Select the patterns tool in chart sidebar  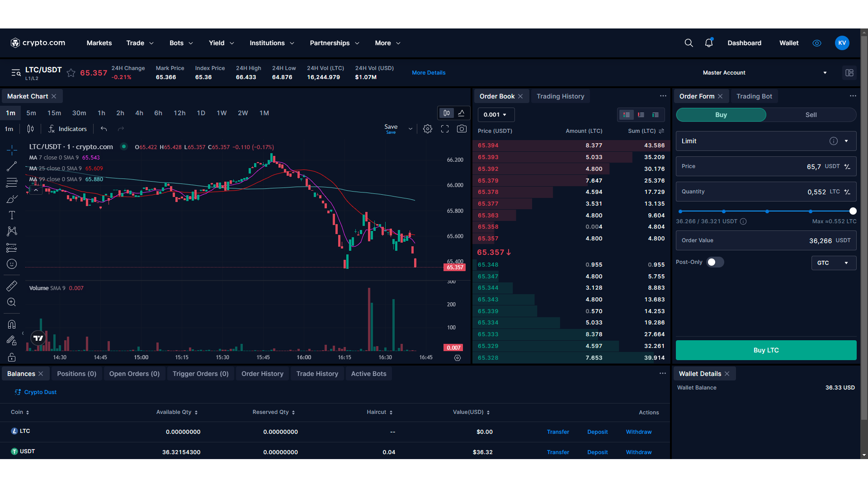pyautogui.click(x=12, y=231)
